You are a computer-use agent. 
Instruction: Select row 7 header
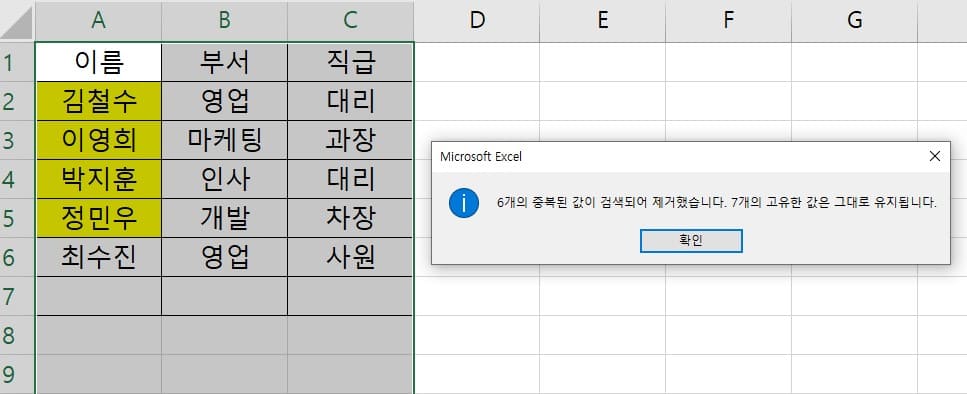click(17, 296)
